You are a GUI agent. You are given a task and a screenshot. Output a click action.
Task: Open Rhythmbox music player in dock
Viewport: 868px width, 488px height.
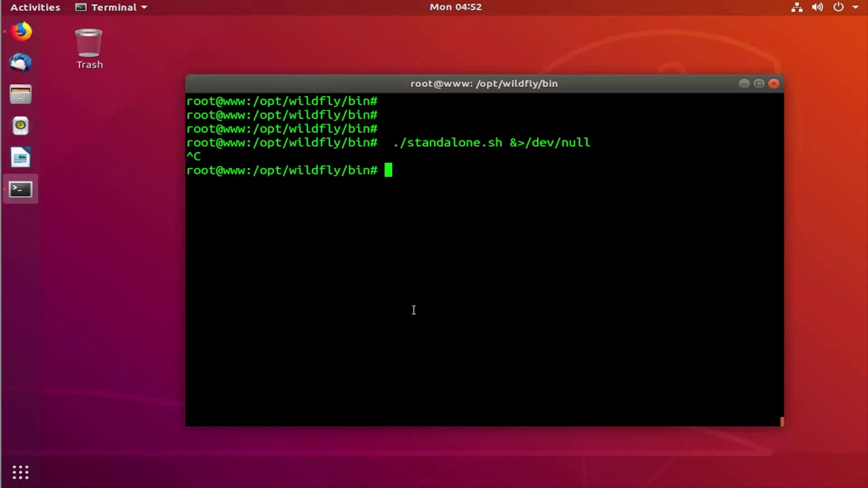coord(20,126)
